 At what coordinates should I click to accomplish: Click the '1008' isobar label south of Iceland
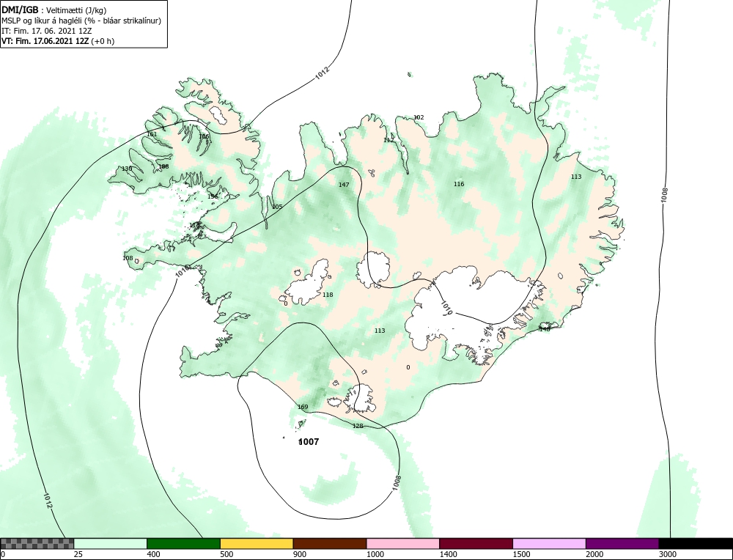pos(397,483)
